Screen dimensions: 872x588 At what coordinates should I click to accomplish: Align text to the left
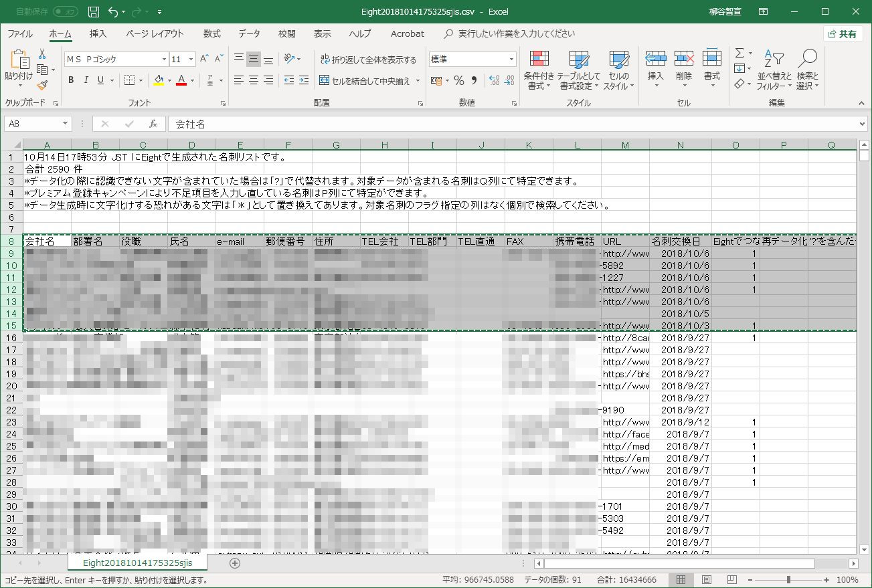pyautogui.click(x=239, y=80)
